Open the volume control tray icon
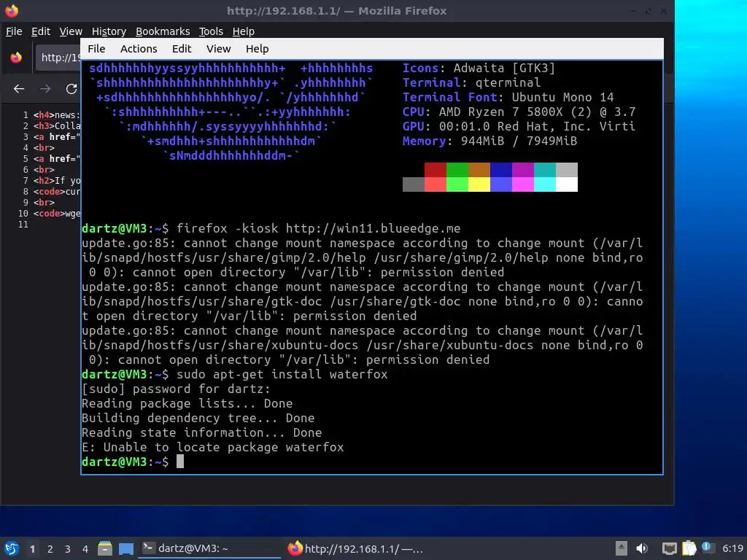The width and height of the screenshot is (747, 560). pos(642,548)
